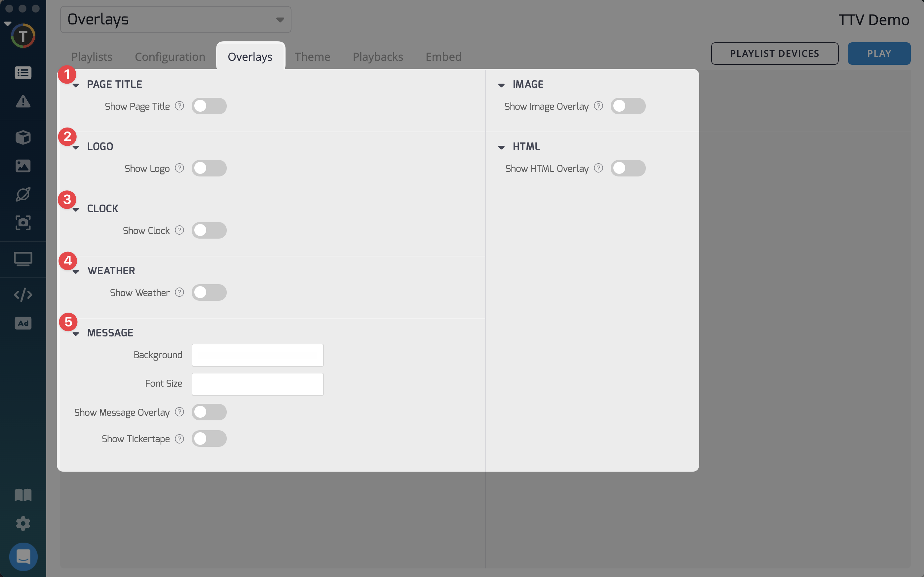This screenshot has height=577, width=924.
Task: Click the warning triangle sidebar icon
Action: coord(23,101)
